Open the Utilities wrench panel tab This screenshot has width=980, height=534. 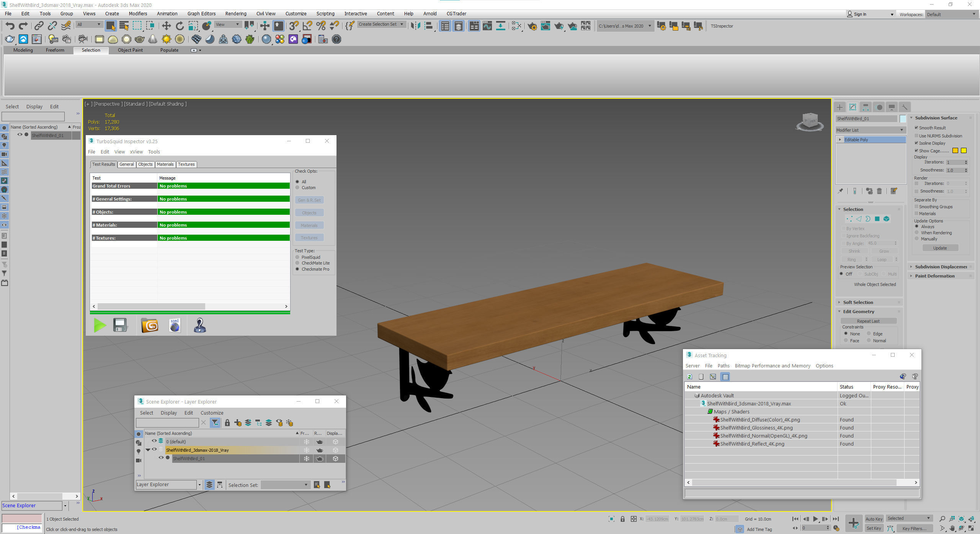[x=905, y=107]
